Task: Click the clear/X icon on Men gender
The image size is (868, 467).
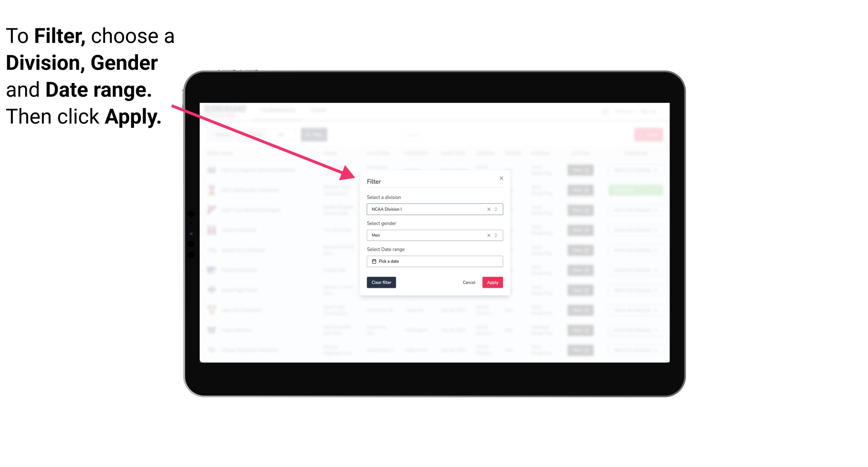Action: 488,235
